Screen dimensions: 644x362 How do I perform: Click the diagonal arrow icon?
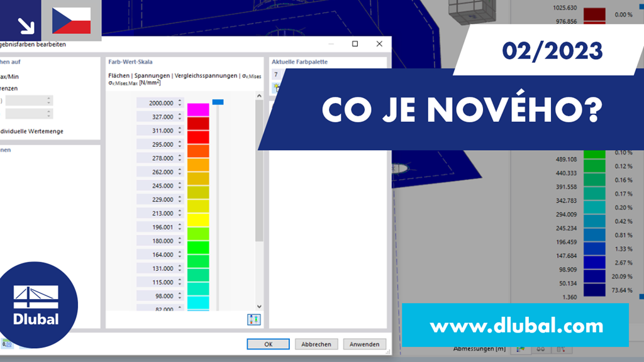pos(26,26)
